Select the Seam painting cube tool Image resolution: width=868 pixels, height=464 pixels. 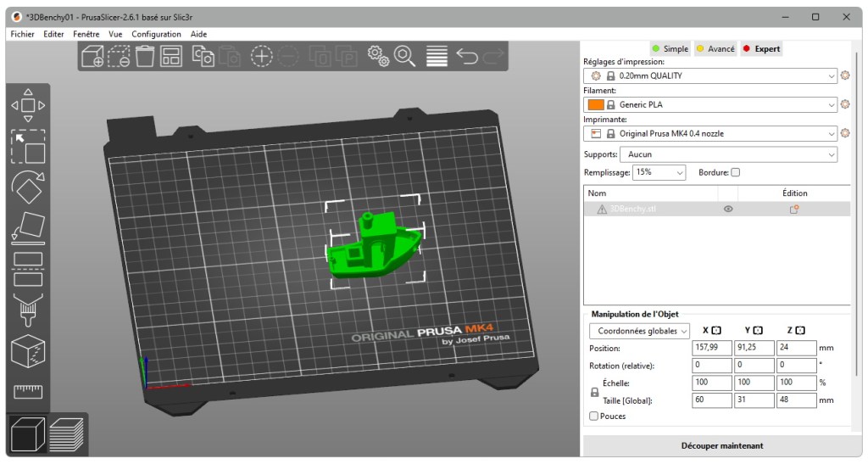pos(28,351)
